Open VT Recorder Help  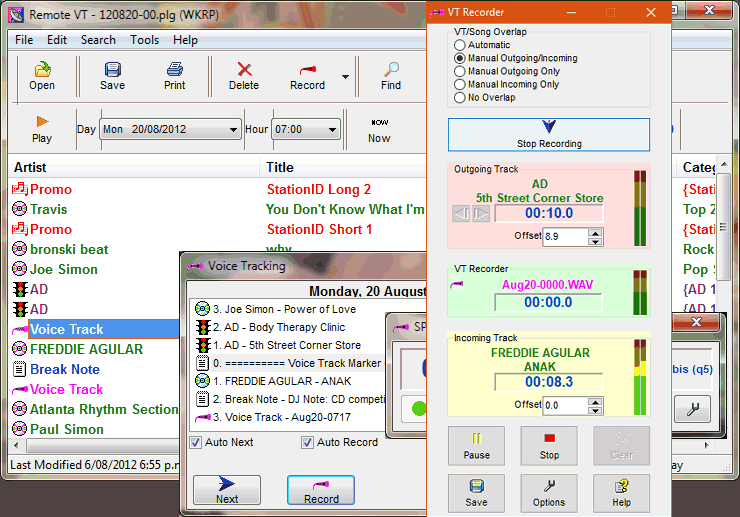pos(621,493)
